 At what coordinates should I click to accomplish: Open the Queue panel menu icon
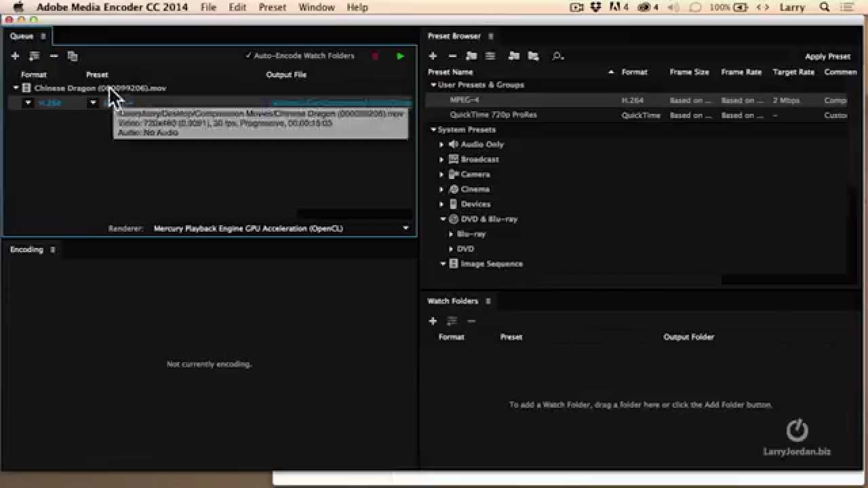click(x=43, y=36)
